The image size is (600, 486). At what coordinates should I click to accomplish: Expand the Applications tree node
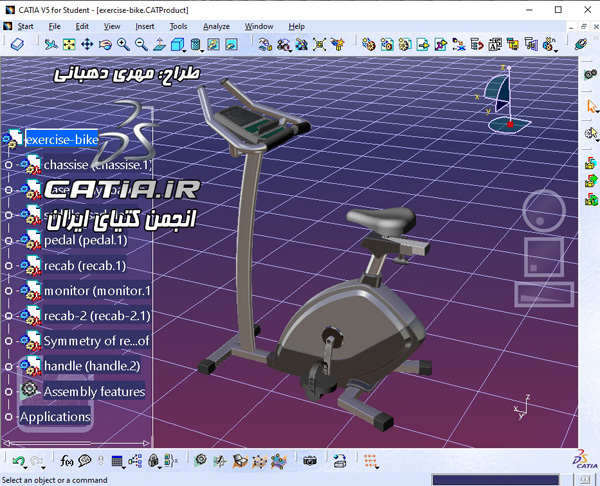[8, 417]
